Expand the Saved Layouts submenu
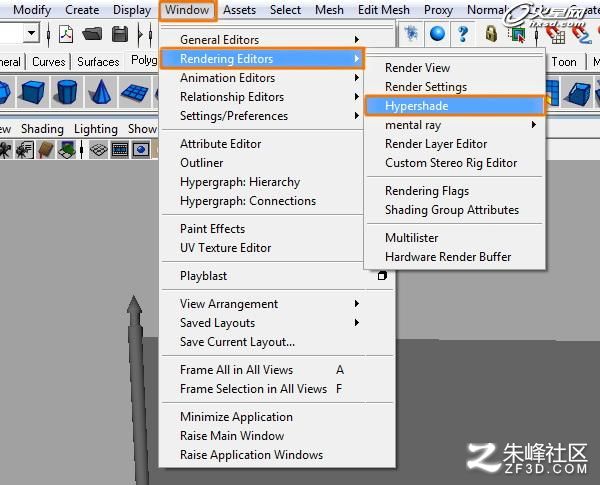The height and width of the screenshot is (485, 600). point(357,323)
